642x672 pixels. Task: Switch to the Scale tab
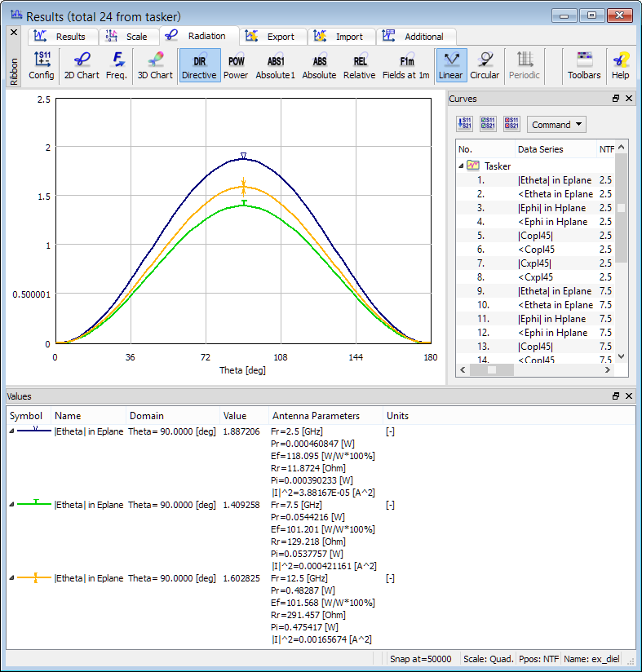(128, 37)
